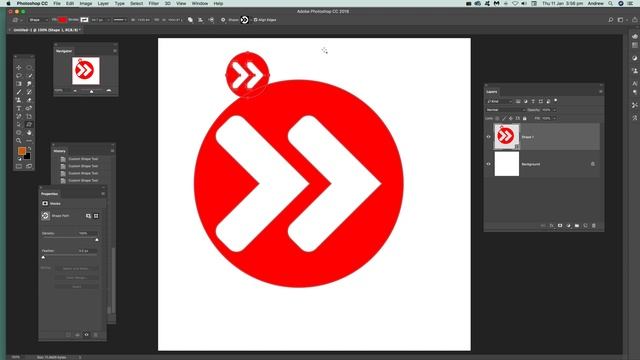This screenshot has width=640, height=360.
Task: Click the Stroke color swatch in options bar
Action: tap(84, 20)
